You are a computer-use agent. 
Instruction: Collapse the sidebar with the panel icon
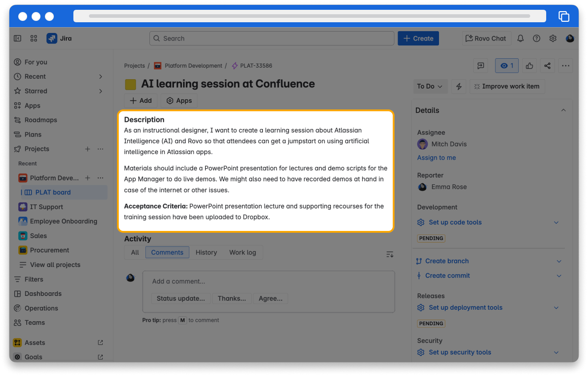point(17,38)
